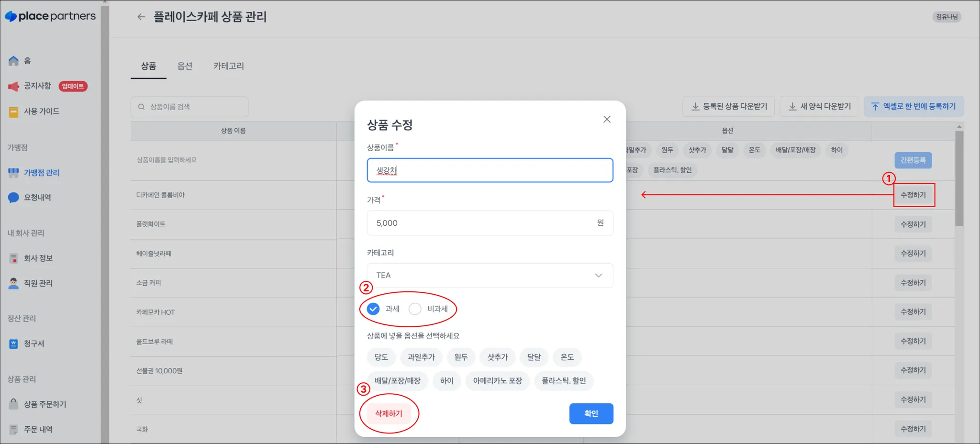Expand the TEA category dropdown
Screen dimensions: 980x444
coord(490,275)
